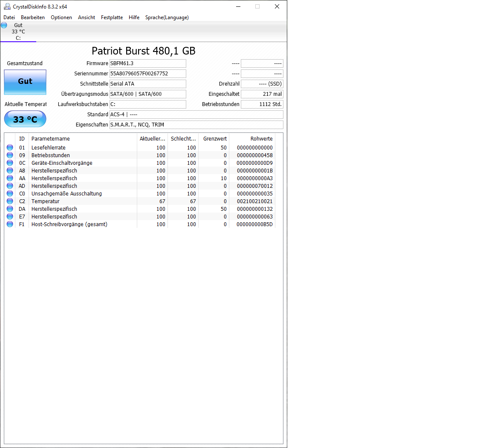
Task: Click raw value 000000000B5D
Action: coord(254,224)
